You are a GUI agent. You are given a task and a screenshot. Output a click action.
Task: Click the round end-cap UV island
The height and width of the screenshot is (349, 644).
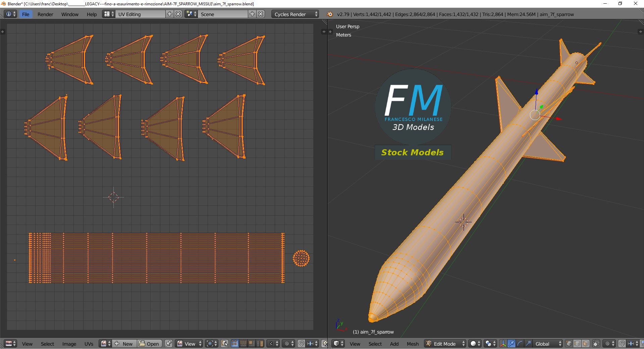[x=301, y=258]
